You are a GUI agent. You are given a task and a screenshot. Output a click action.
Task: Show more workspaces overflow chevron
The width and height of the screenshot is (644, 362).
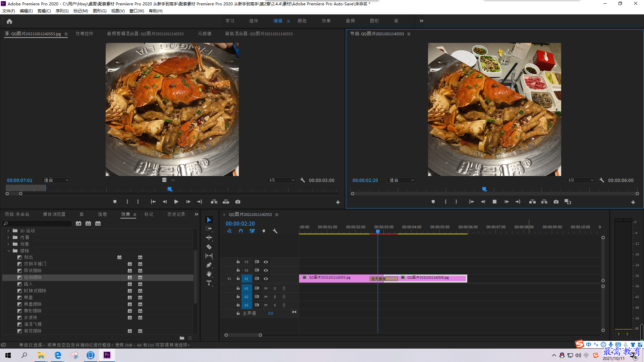(x=422, y=21)
